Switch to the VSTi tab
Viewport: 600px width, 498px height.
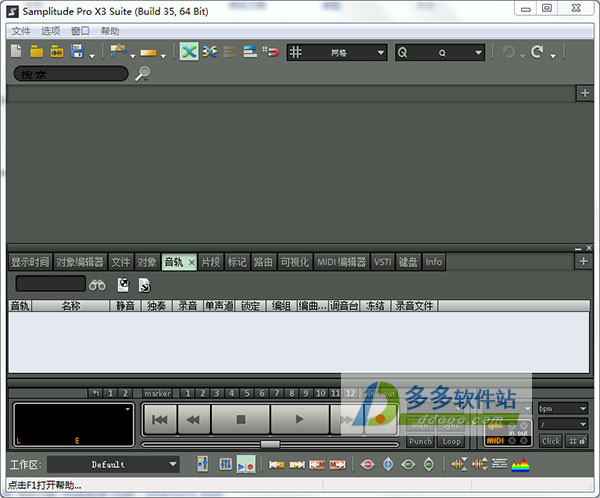coord(383,262)
